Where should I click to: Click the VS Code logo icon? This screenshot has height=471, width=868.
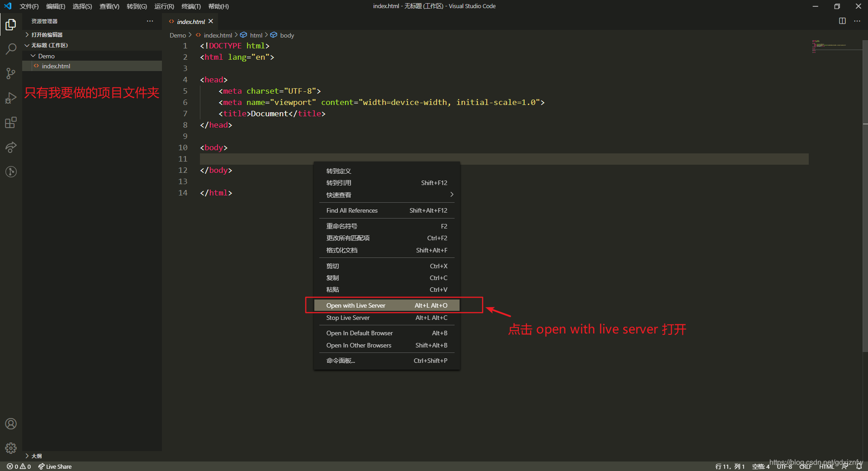coord(8,6)
